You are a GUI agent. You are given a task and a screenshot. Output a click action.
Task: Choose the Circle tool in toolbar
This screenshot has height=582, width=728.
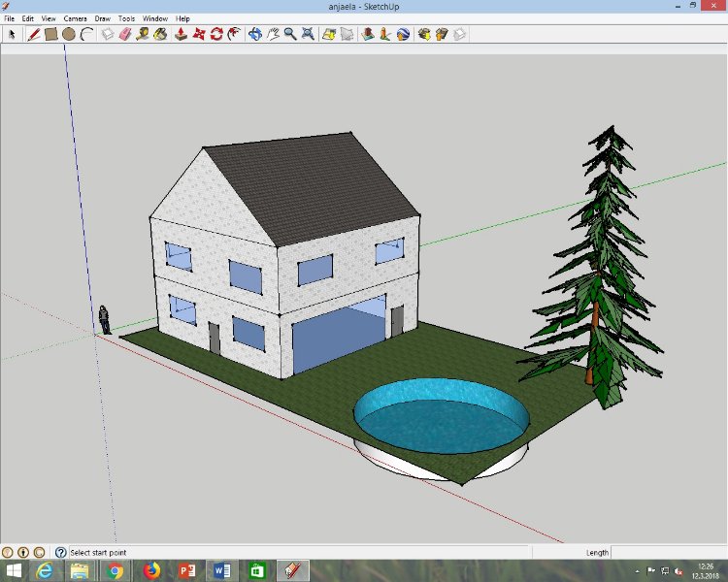tap(69, 34)
